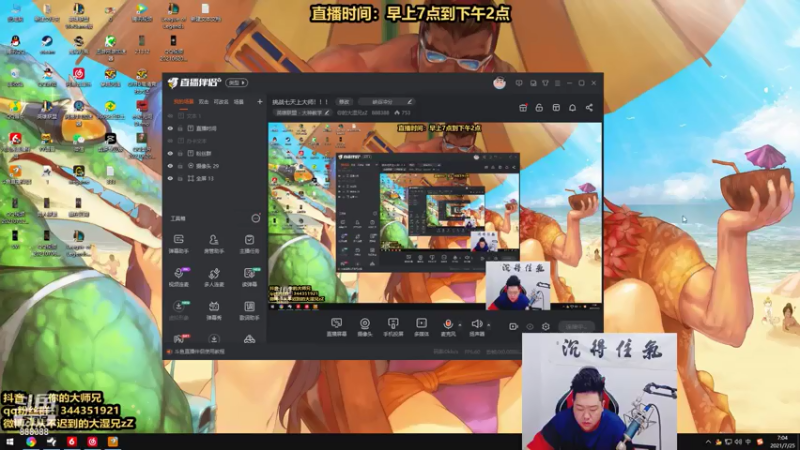Edit the announcement field with pencil icon
The width and height of the screenshot is (800, 450).
386,102
